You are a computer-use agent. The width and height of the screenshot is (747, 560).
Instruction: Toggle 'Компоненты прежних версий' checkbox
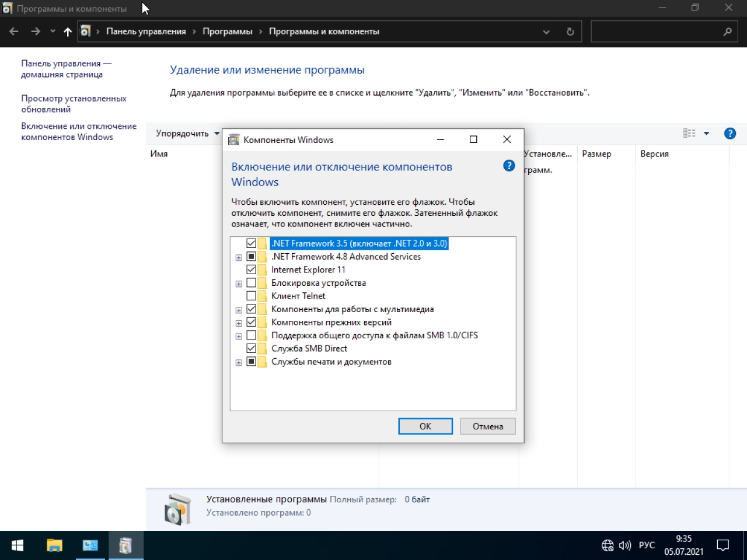(x=251, y=322)
